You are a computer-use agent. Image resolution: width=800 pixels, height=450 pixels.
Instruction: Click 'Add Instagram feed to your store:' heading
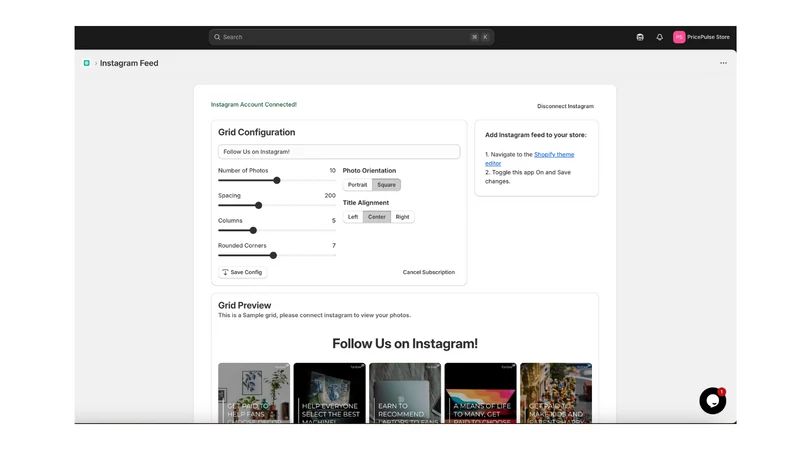click(x=536, y=135)
